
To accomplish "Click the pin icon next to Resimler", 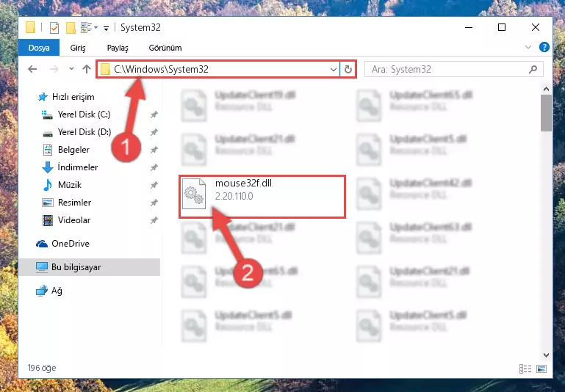I will tap(154, 203).
